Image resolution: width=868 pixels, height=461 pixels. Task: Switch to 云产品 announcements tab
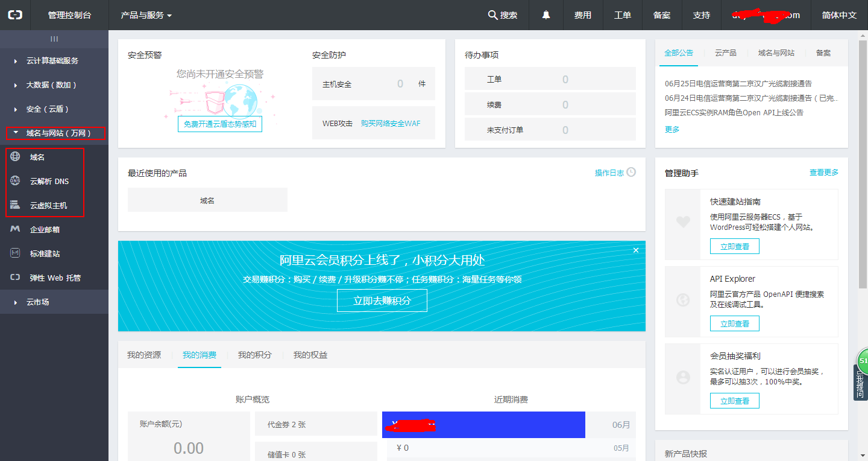pos(726,53)
